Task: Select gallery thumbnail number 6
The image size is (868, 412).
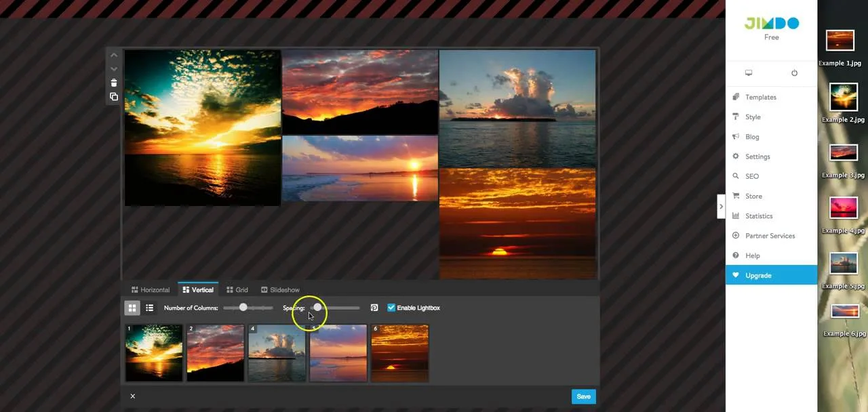Action: coord(400,352)
